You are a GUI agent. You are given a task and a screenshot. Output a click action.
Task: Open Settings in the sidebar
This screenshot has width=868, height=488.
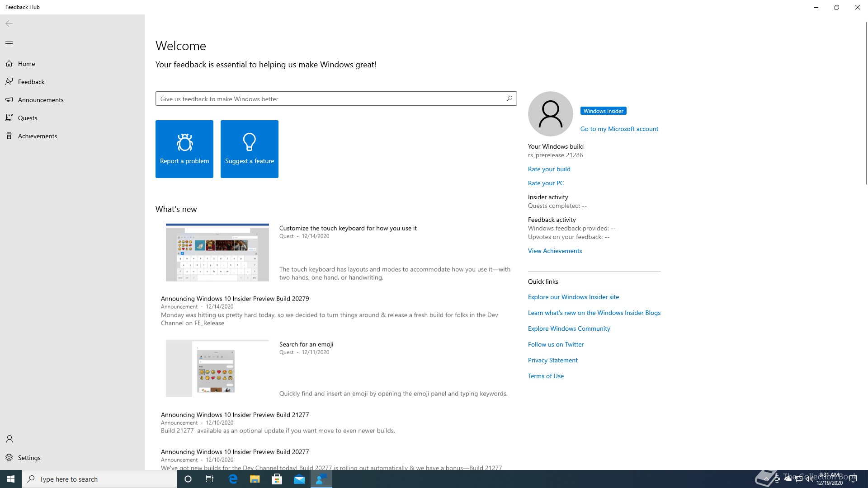coord(72,458)
